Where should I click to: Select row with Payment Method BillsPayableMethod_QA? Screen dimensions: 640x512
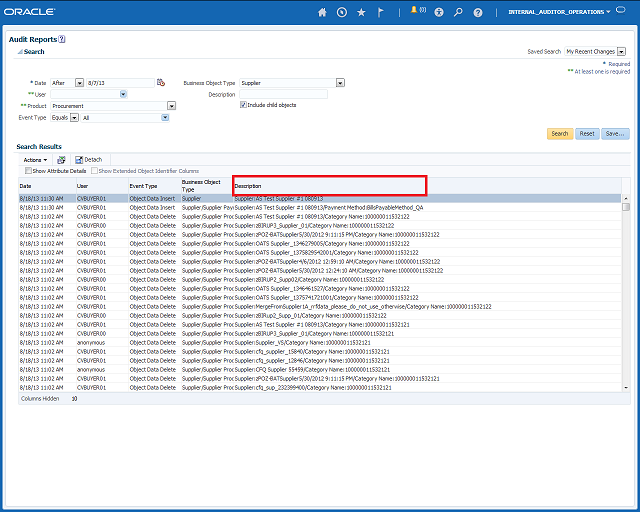(x=320, y=207)
